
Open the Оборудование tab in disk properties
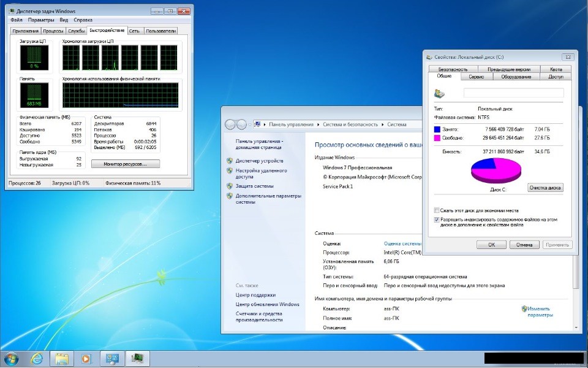click(x=516, y=77)
